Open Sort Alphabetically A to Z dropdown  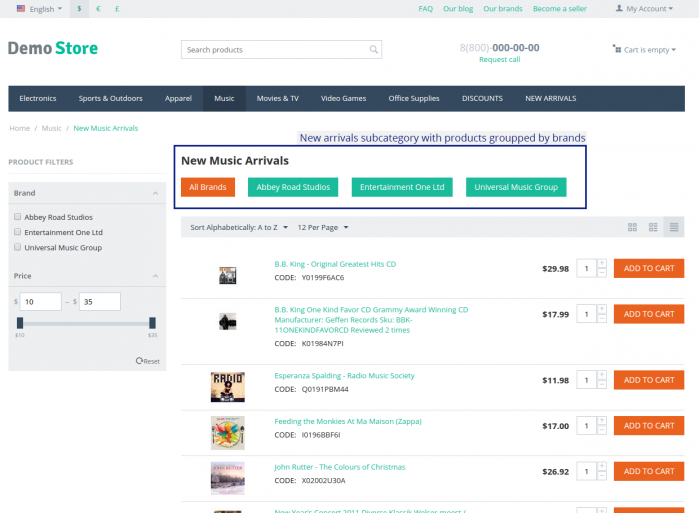tap(239, 227)
